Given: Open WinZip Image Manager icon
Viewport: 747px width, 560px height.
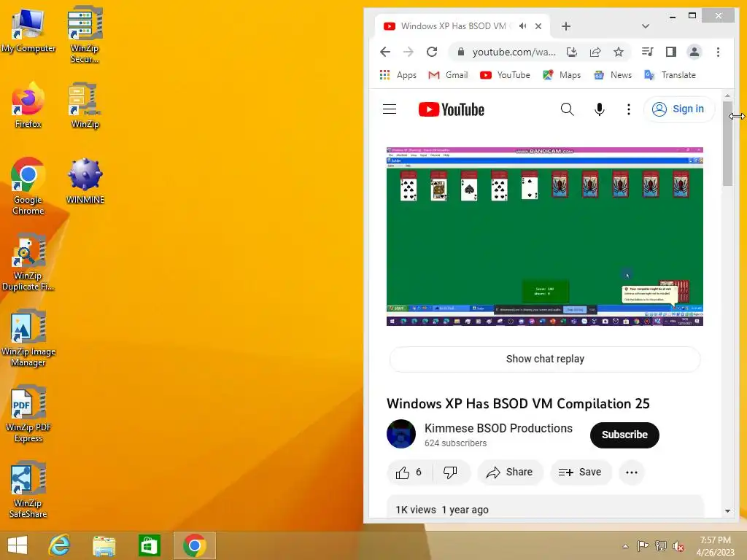Looking at the screenshot, I should click(x=28, y=338).
